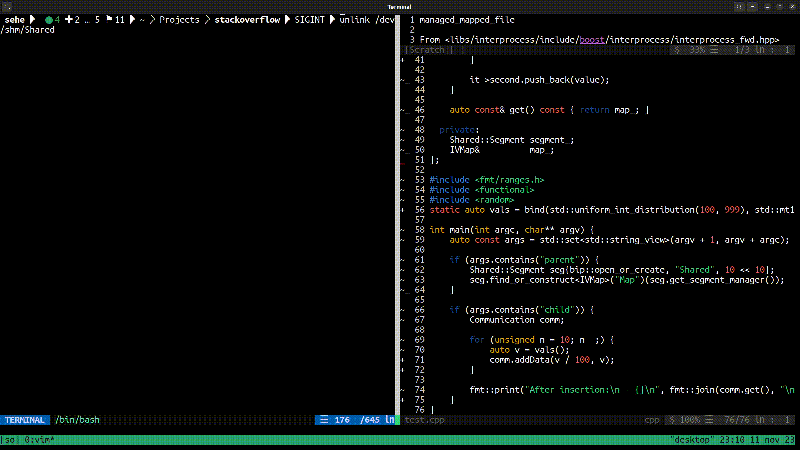Click the TERMINAL mode indicator
The width and height of the screenshot is (800, 450).
click(x=24, y=420)
